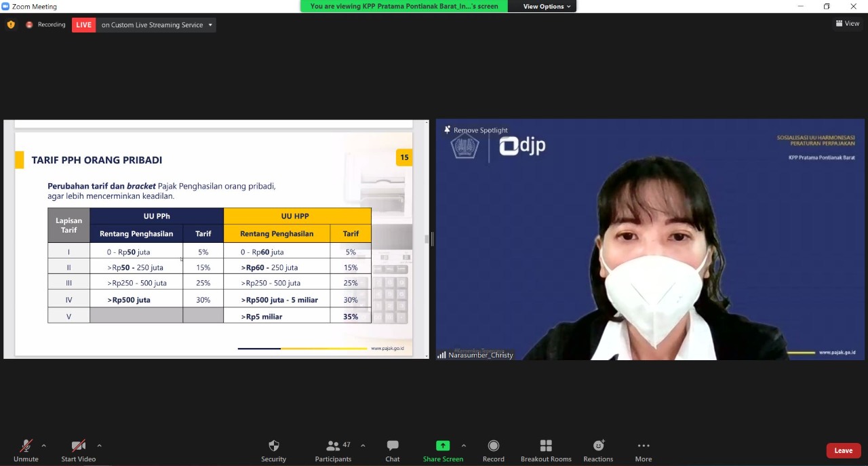This screenshot has width=868, height=466.
Task: Click the red LIVE indicator button
Action: coord(83,25)
